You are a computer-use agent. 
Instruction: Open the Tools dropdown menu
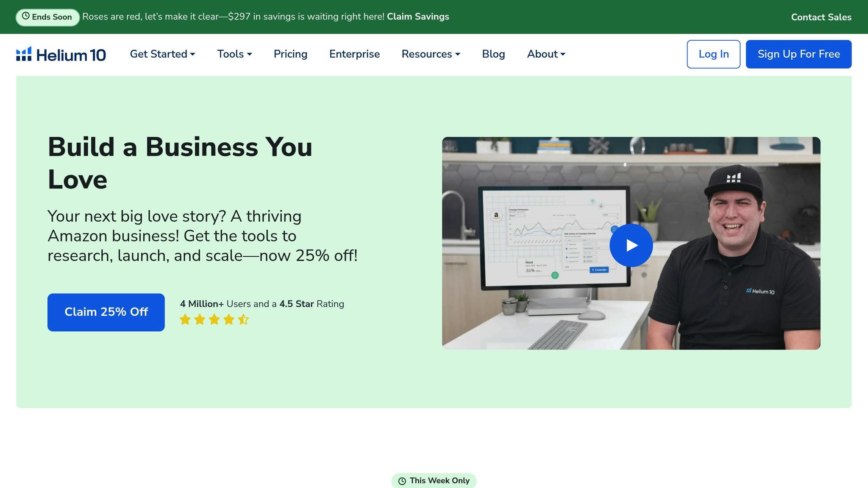pyautogui.click(x=234, y=54)
